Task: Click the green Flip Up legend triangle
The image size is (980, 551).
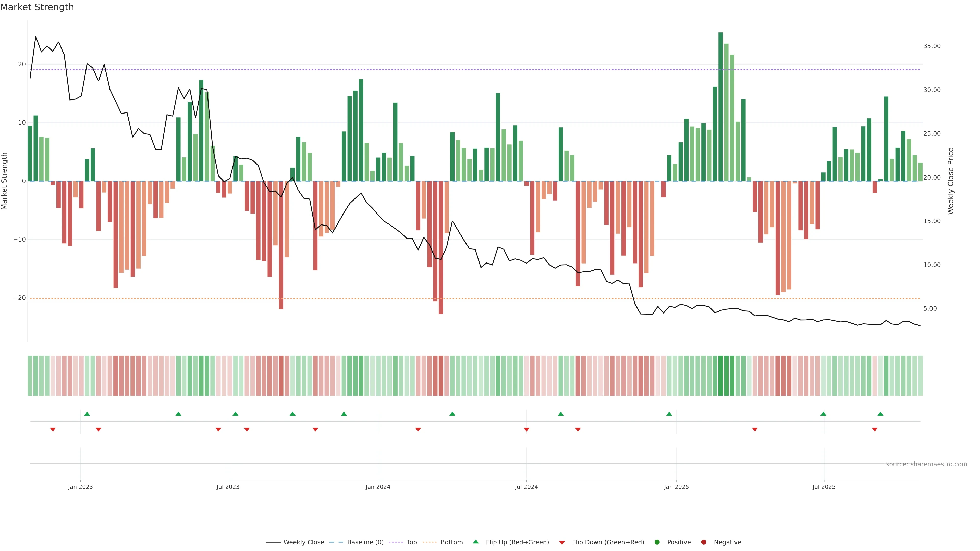Action: coord(475,542)
